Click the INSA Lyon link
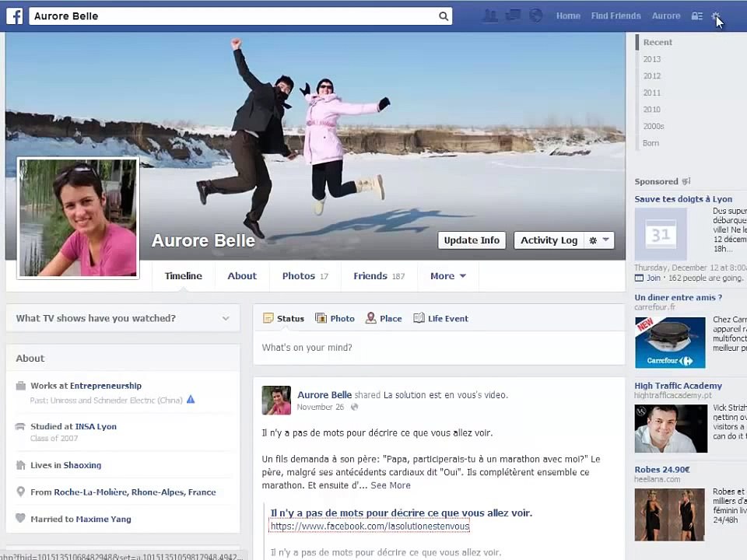The height and width of the screenshot is (560, 747). click(x=95, y=427)
